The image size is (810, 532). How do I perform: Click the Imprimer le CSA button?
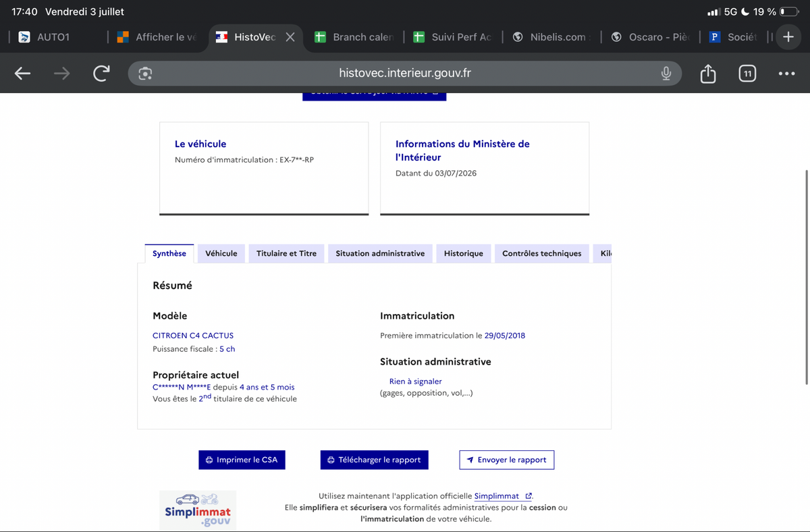pos(242,460)
